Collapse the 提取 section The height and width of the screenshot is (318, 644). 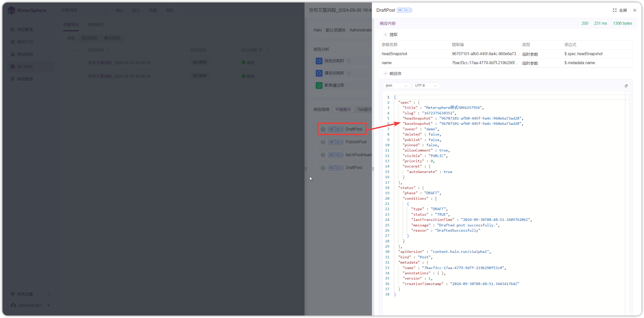point(385,35)
